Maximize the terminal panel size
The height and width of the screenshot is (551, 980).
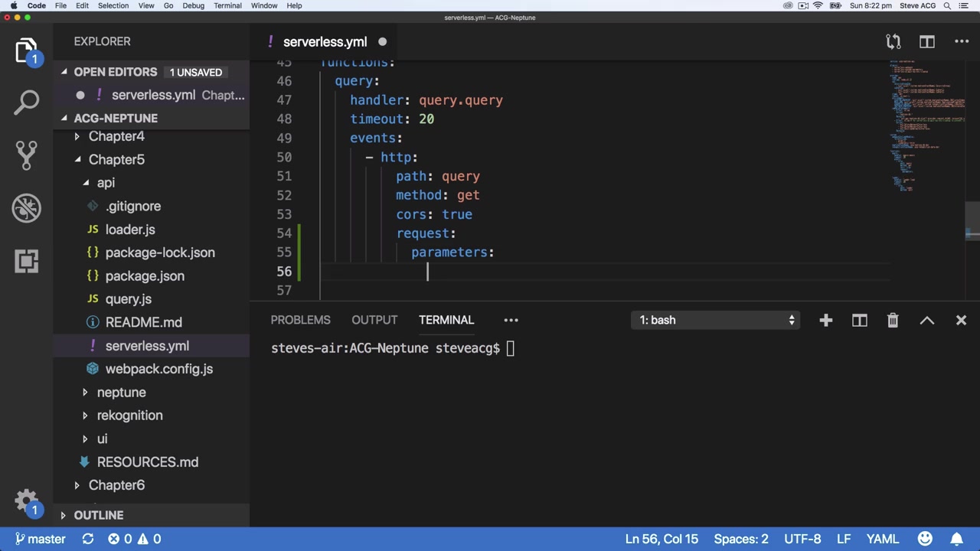coord(926,321)
